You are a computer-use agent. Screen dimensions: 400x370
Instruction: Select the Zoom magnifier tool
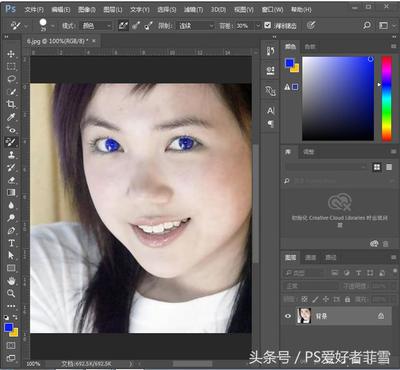pyautogui.click(x=11, y=293)
